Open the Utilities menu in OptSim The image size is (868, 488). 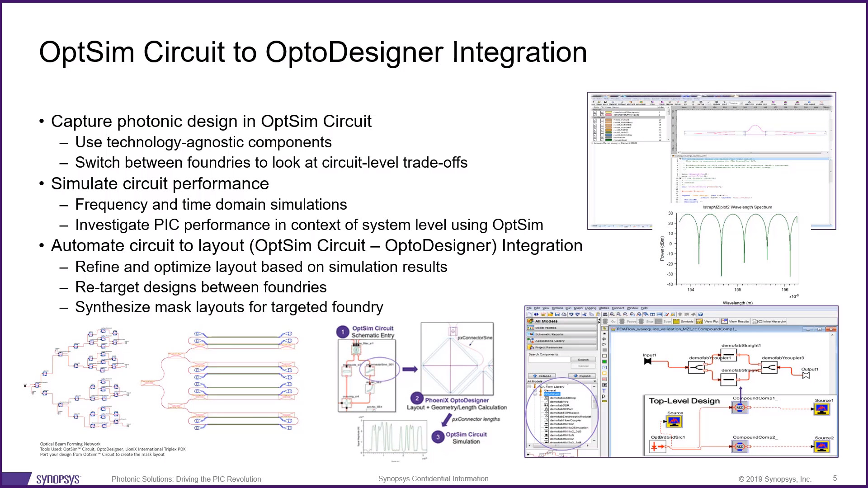[604, 308]
